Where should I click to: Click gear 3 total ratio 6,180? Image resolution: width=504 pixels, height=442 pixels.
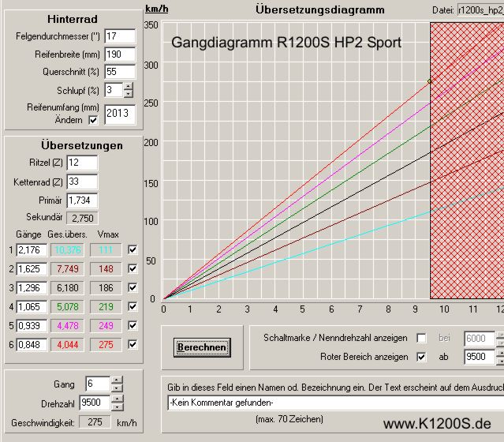point(67,288)
